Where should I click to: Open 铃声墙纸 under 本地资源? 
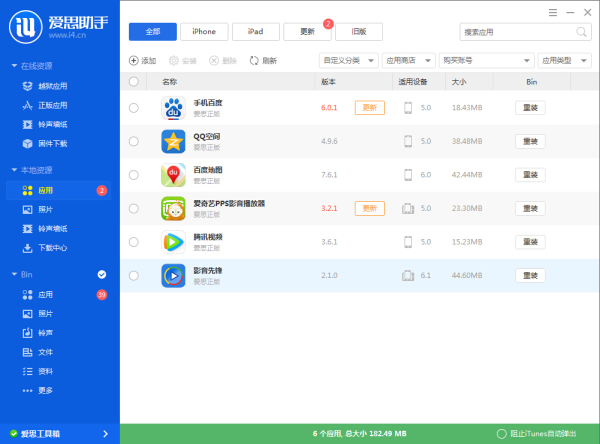coord(45,229)
